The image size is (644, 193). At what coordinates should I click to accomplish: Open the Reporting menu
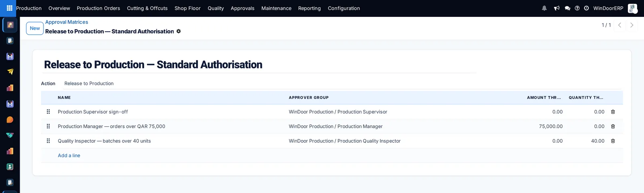point(310,8)
